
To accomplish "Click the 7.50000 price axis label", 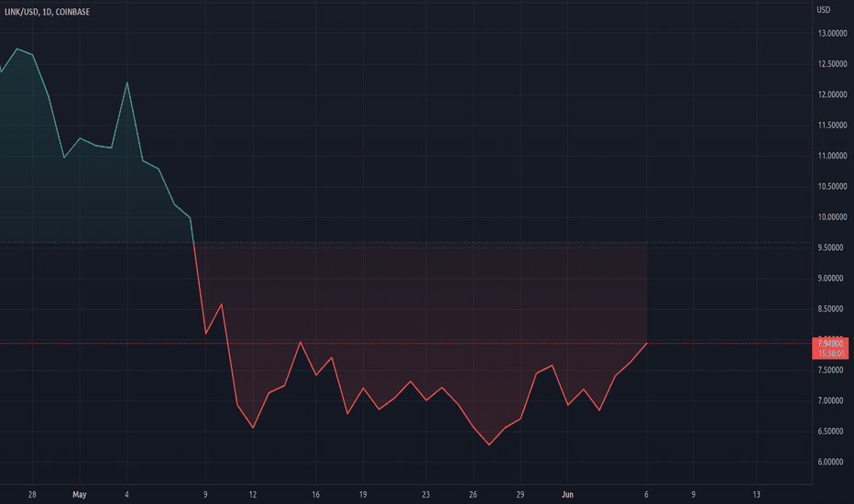I will click(x=832, y=369).
